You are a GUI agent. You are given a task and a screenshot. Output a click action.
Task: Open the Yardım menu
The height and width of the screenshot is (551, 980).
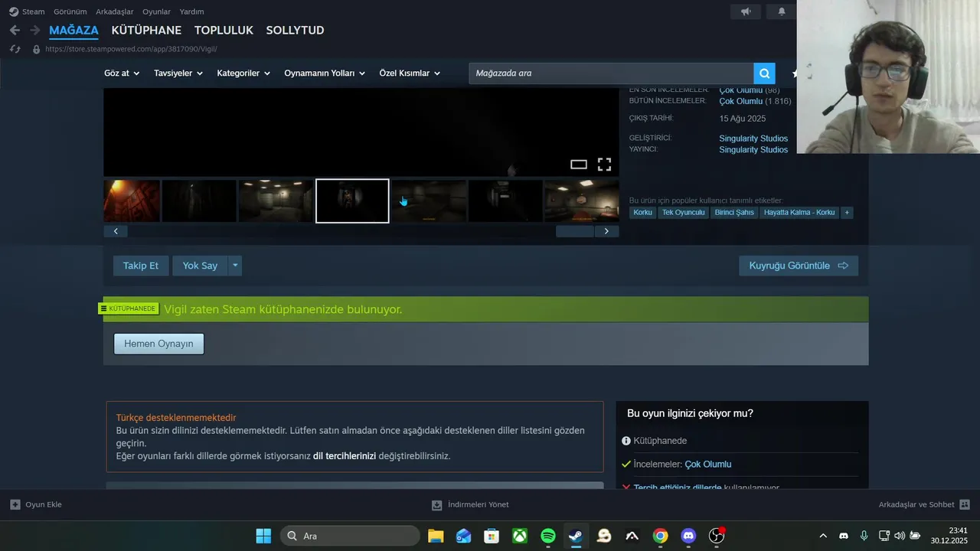click(x=191, y=11)
